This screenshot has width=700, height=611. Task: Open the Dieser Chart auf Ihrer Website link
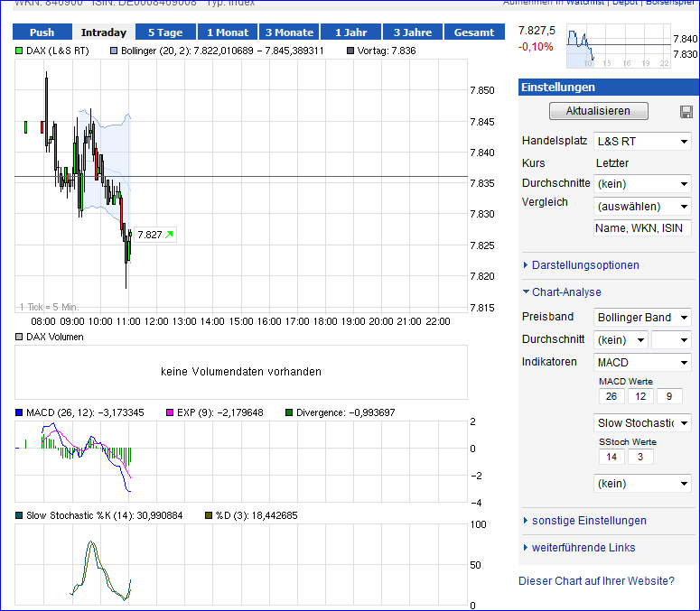tap(596, 581)
